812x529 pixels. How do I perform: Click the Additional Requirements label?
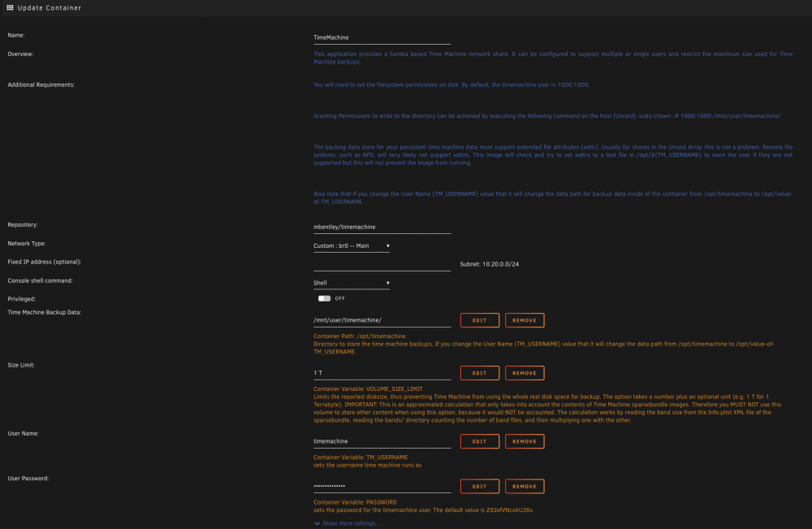(x=41, y=85)
